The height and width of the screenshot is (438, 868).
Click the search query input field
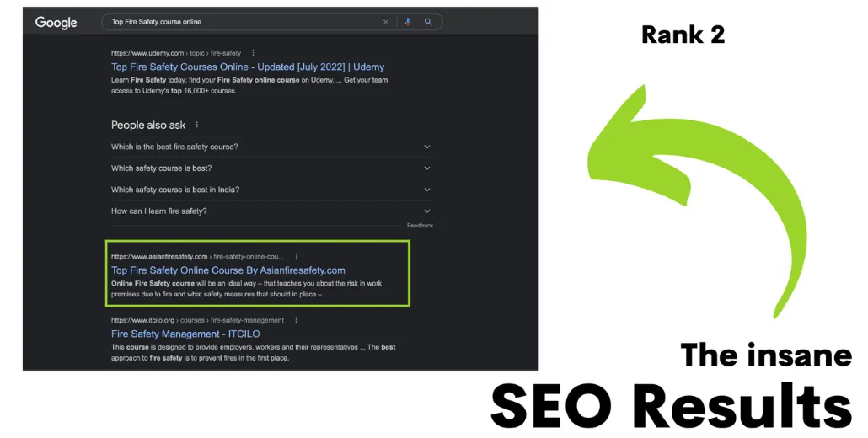[x=244, y=22]
